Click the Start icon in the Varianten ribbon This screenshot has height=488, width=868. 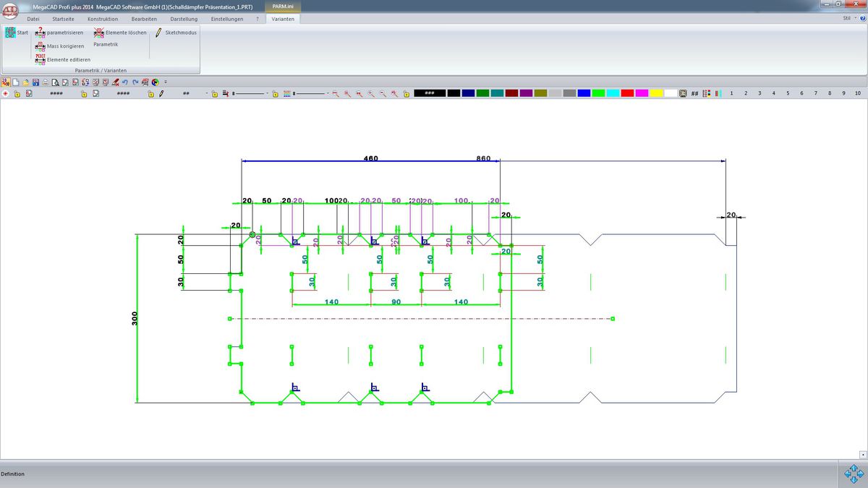click(x=10, y=33)
